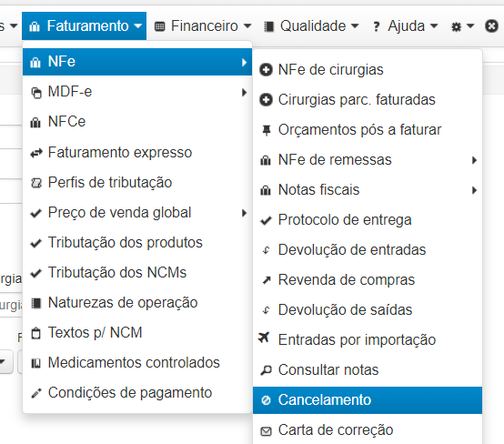Expand the NFe de remessas submenu
Viewport: 504px width, 444px height.
coord(474,160)
